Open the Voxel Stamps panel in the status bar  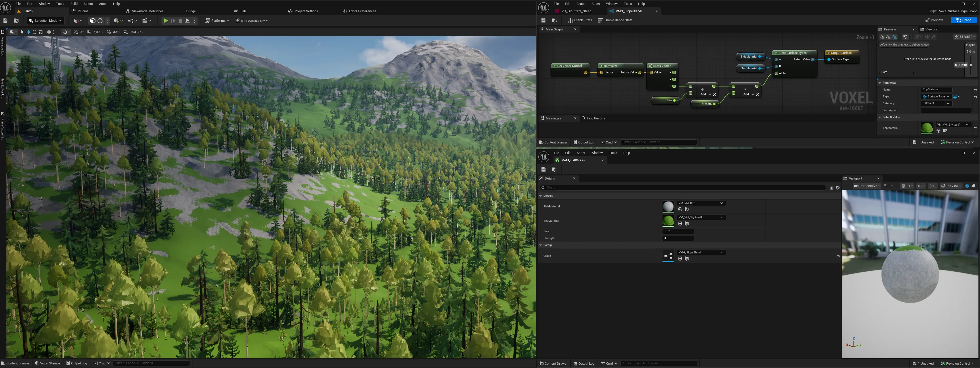click(x=48, y=363)
